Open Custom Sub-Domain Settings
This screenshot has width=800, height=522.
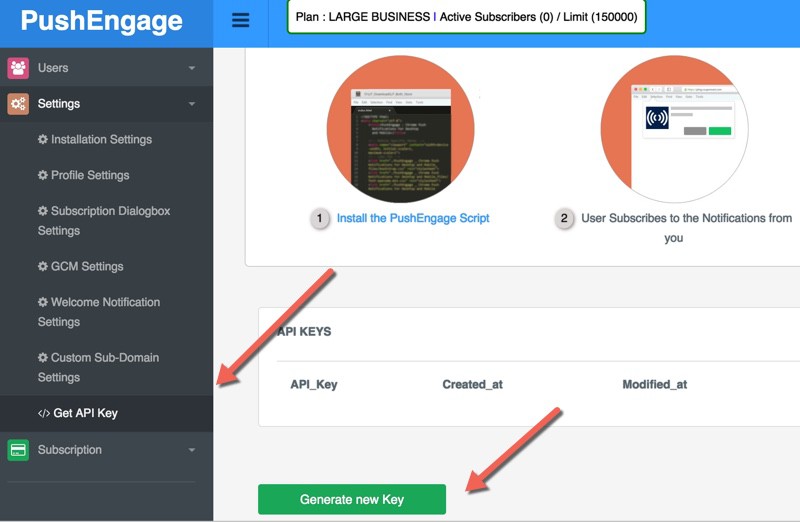(98, 367)
